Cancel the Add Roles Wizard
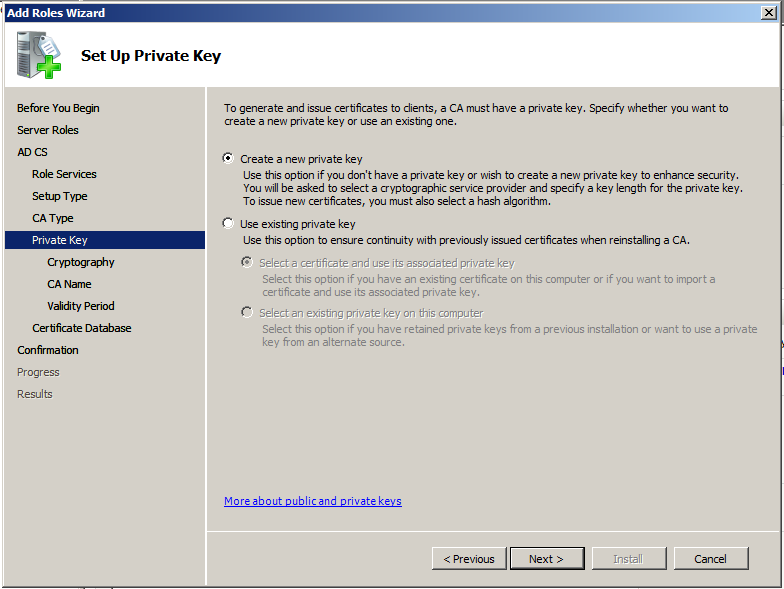 tap(711, 559)
